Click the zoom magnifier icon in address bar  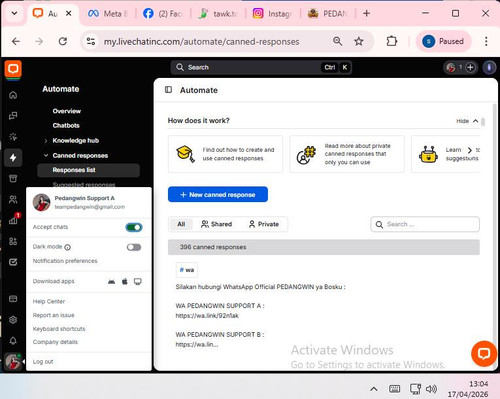click(337, 41)
